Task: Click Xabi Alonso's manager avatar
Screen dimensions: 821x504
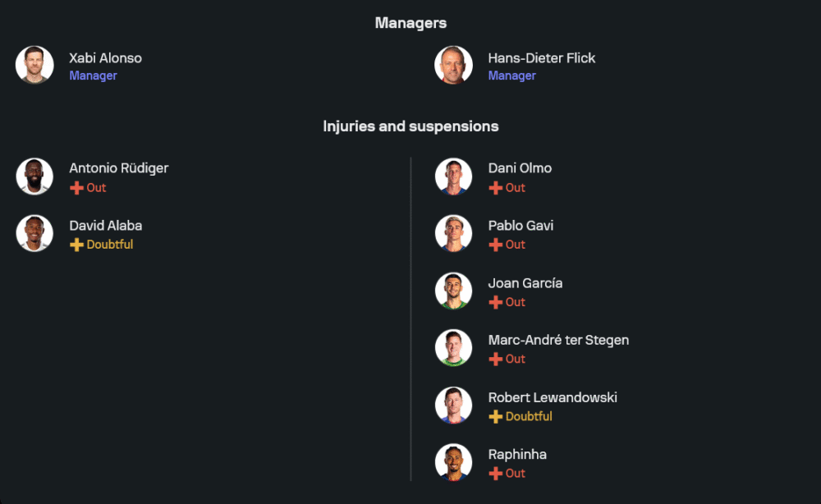Action: 34,65
